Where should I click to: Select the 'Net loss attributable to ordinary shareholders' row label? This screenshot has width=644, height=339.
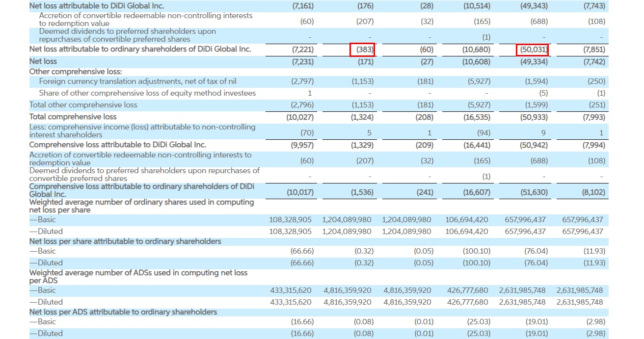[140, 49]
